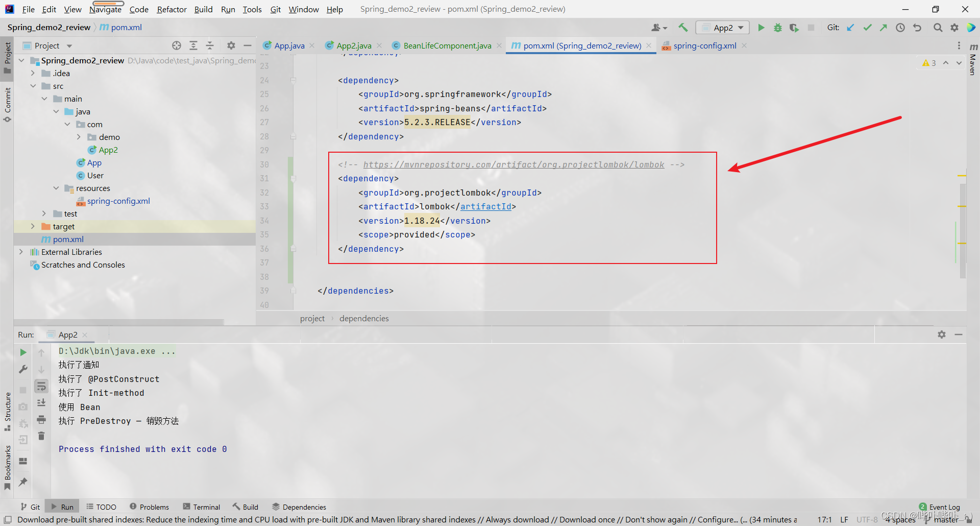Switch to App.java editor tab
Viewport: 980px width, 526px height.
tap(289, 45)
